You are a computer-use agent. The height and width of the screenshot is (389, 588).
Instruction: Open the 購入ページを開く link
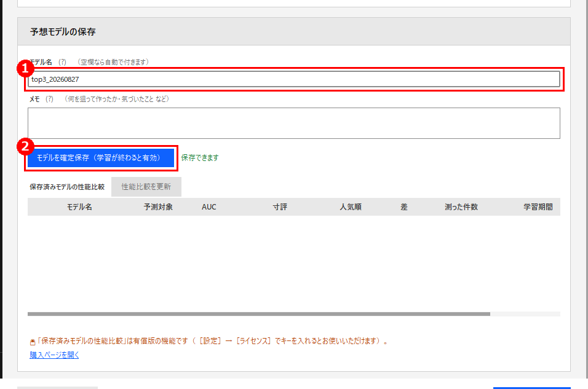(x=54, y=355)
